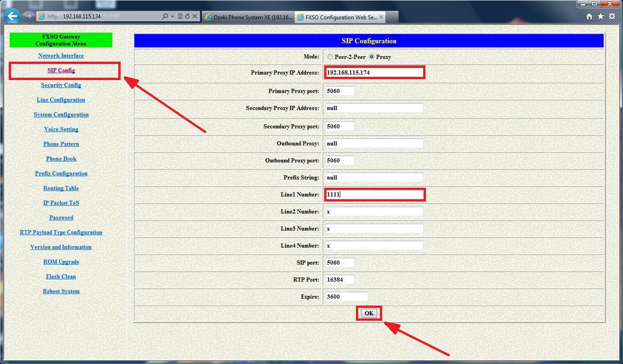623x364 pixels.
Task: Open a new blank browser tab
Action: (x=392, y=17)
